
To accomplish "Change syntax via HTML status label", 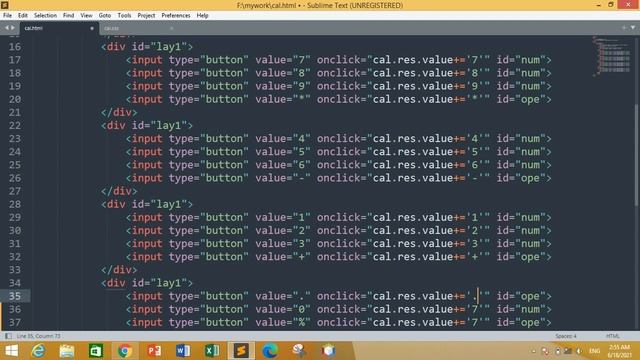I will point(613,336).
